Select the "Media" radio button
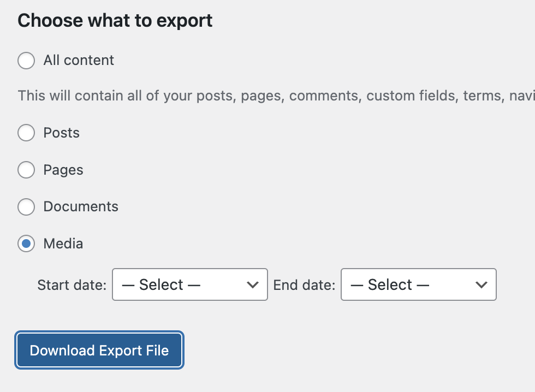Viewport: 535px width, 392px height. click(26, 243)
